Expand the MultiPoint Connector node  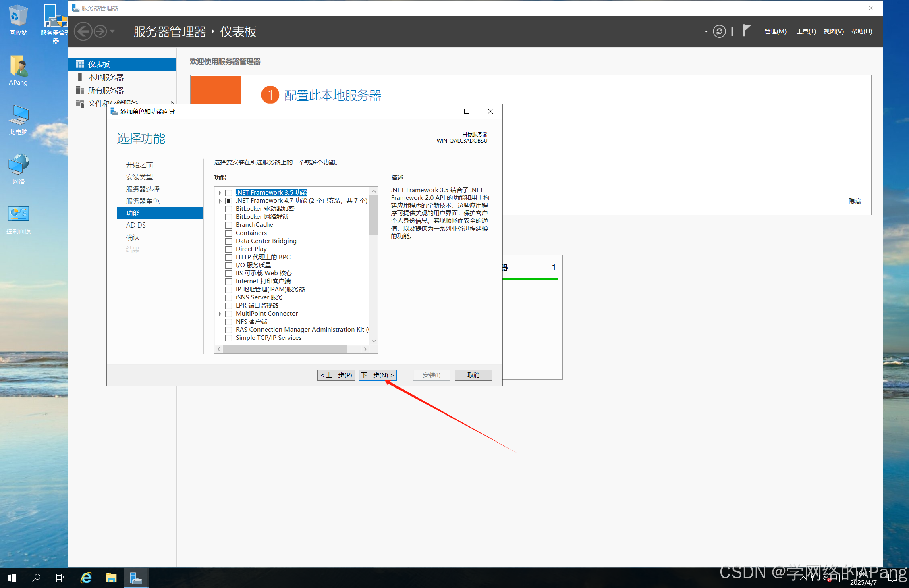pos(220,314)
